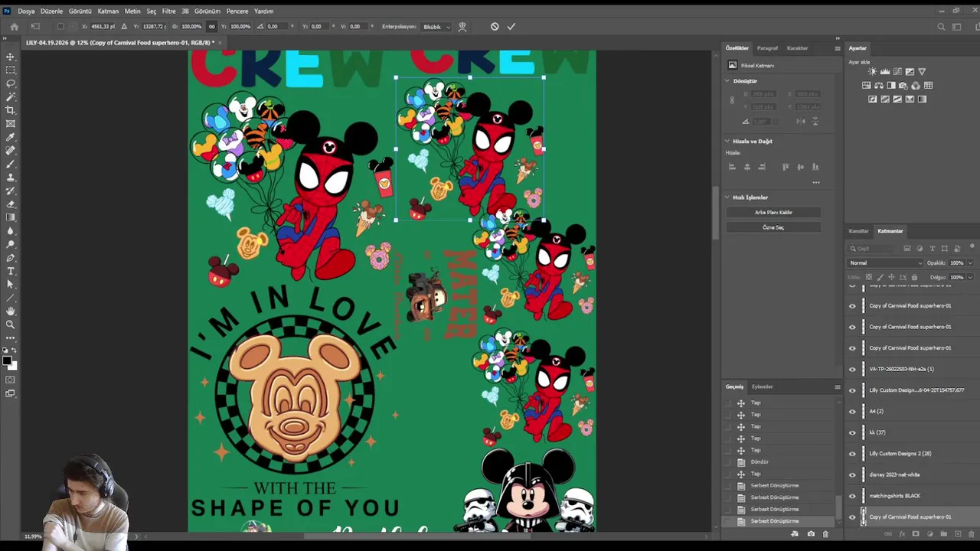
Task: Select the Brush tool
Action: (10, 164)
